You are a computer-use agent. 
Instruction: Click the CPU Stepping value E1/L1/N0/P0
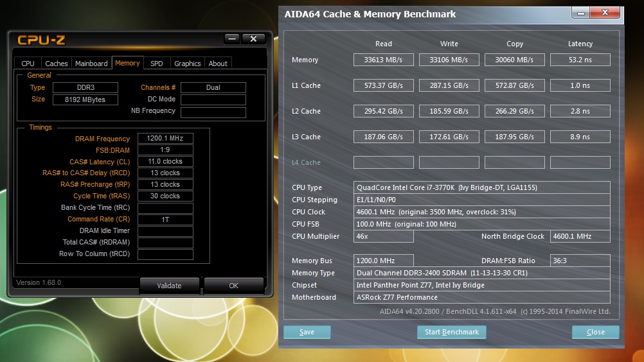pos(482,200)
